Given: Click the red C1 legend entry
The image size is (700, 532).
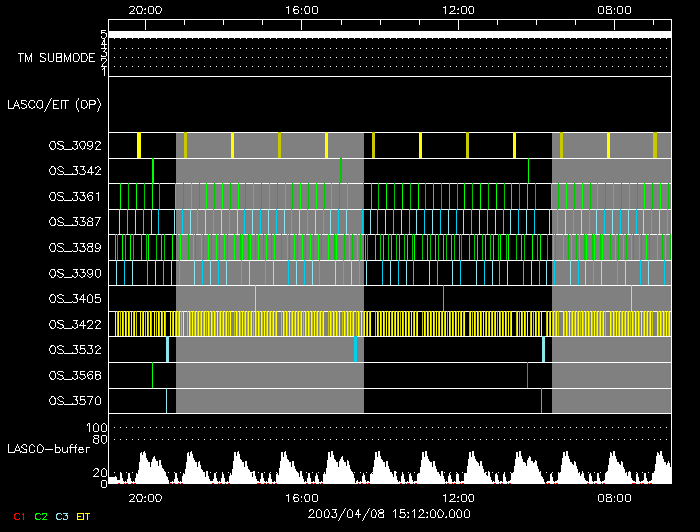Looking at the screenshot, I should (18, 516).
